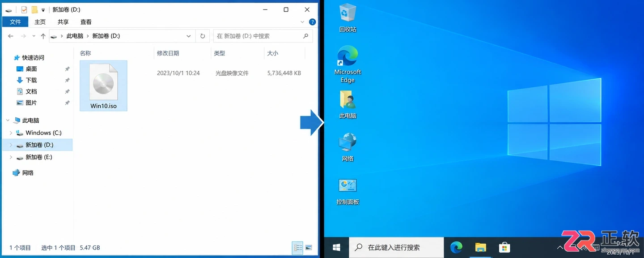Open 新加卷 (E:) drive in navigation pane
644x258 pixels.
[x=39, y=157]
